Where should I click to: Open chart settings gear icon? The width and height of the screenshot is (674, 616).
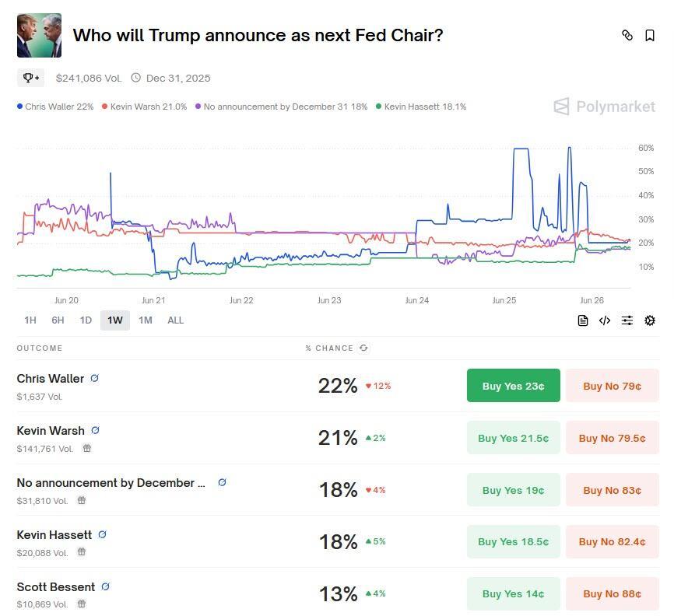tap(650, 320)
